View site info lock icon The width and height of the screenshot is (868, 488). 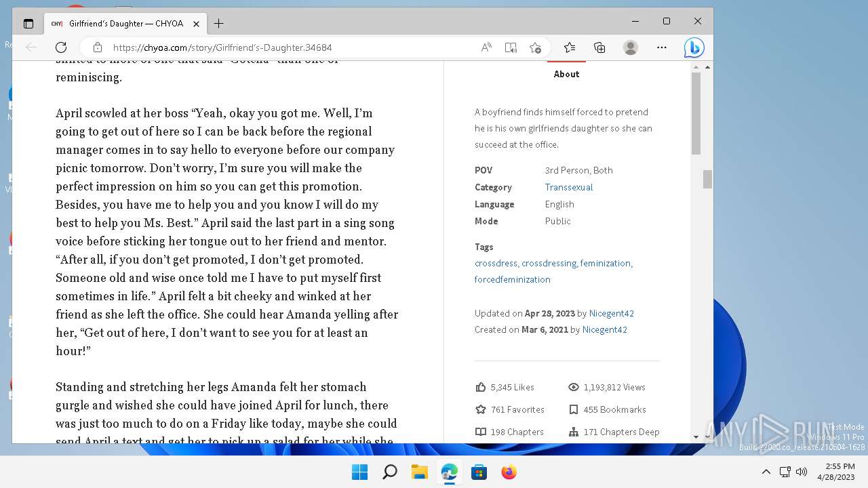coord(98,47)
